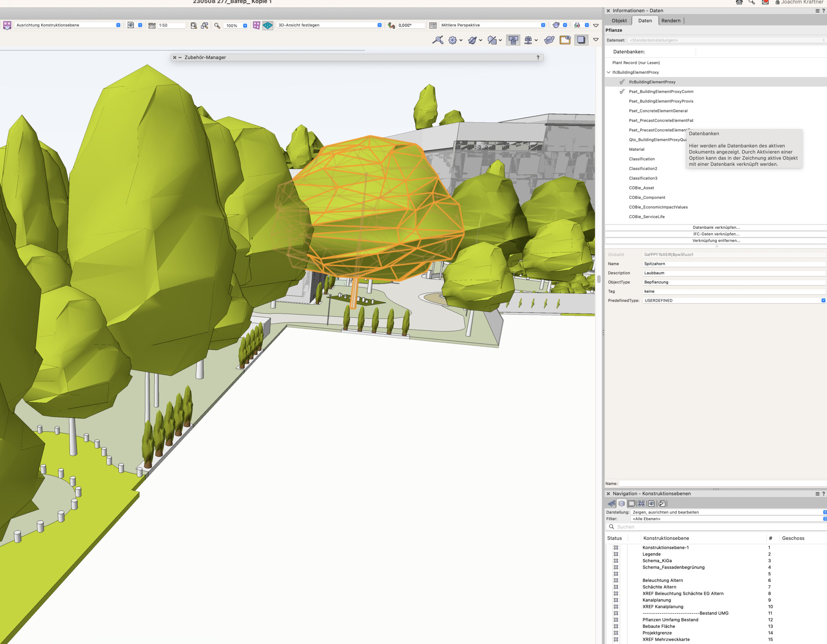Viewport: 827px width, 644px height.
Task: Click the binoculars icon in the view bar
Action: click(577, 25)
